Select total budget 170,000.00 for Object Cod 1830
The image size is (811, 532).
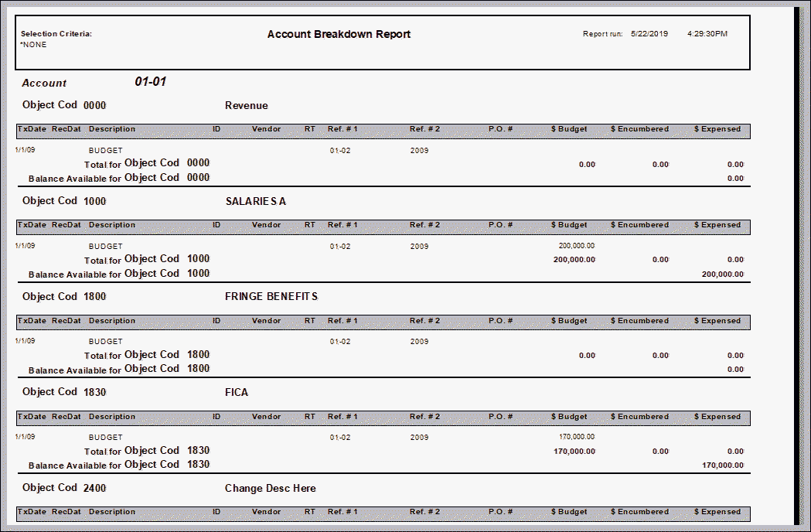pyautogui.click(x=574, y=452)
